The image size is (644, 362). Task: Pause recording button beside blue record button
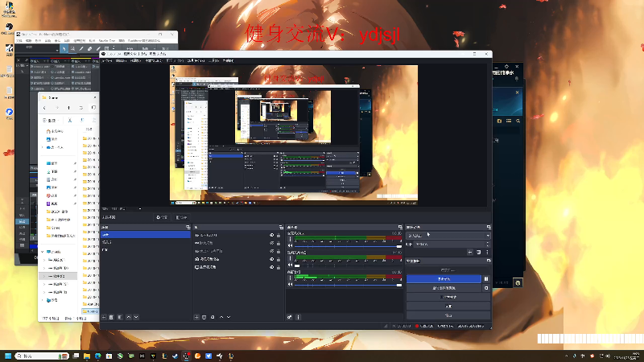pyautogui.click(x=486, y=278)
